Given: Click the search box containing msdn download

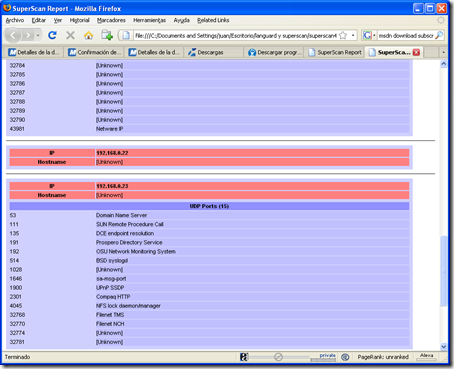Looking at the screenshot, I should [x=406, y=35].
